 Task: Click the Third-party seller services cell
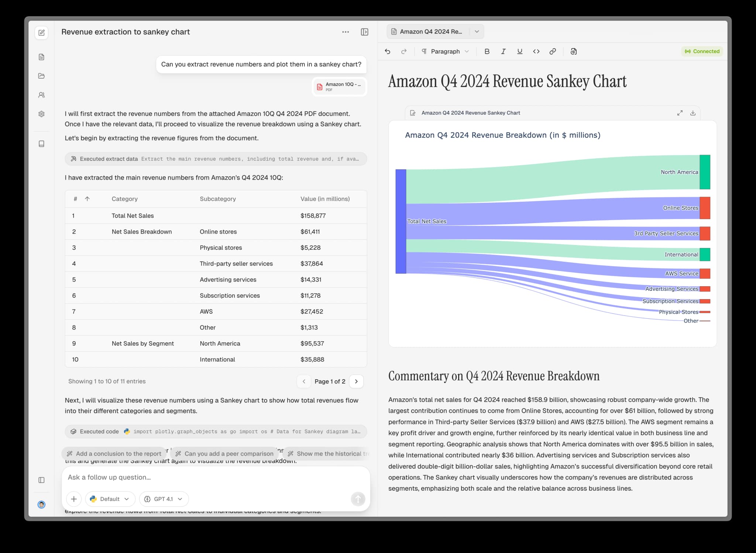236,264
